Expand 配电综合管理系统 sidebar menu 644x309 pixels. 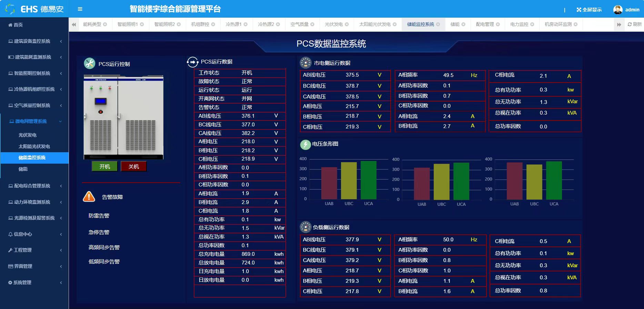pyautogui.click(x=34, y=186)
